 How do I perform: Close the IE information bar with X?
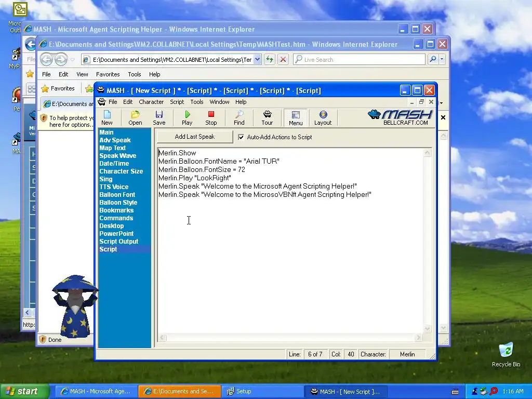click(x=443, y=117)
